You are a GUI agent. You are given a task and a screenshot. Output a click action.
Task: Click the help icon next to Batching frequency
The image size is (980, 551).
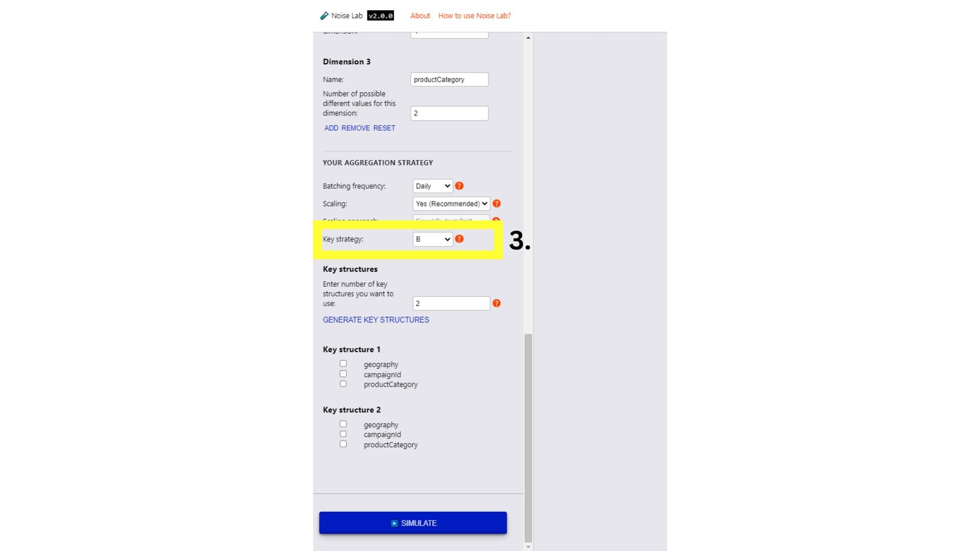[459, 186]
